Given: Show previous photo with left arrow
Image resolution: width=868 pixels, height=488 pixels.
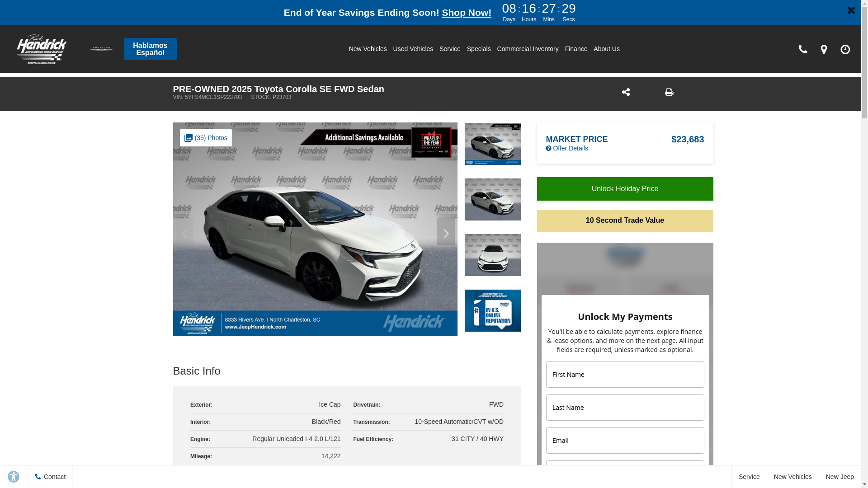Looking at the screenshot, I should (x=184, y=232).
